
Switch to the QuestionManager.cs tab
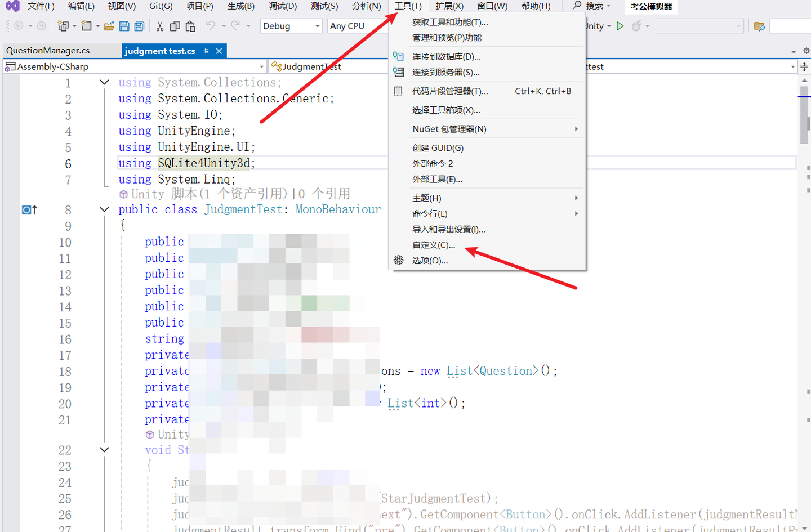[48, 51]
